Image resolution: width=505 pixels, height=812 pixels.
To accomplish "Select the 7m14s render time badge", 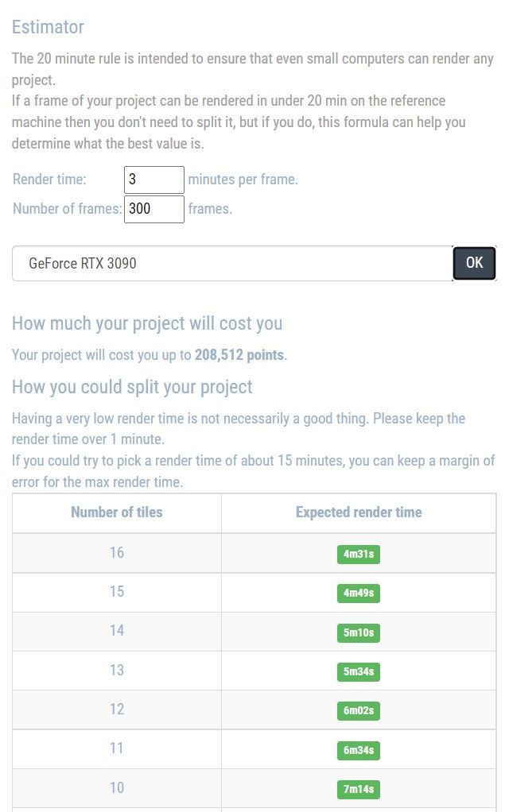I will point(359,789).
